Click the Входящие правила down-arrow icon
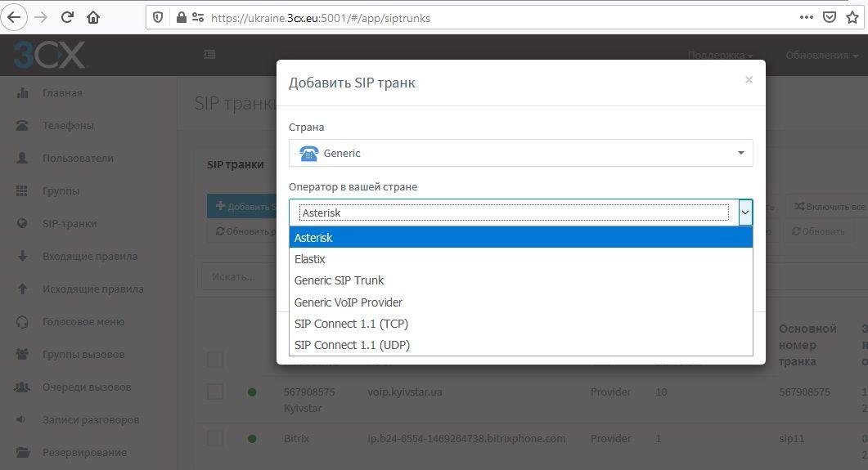Screen dimensions: 868x470 (22, 256)
